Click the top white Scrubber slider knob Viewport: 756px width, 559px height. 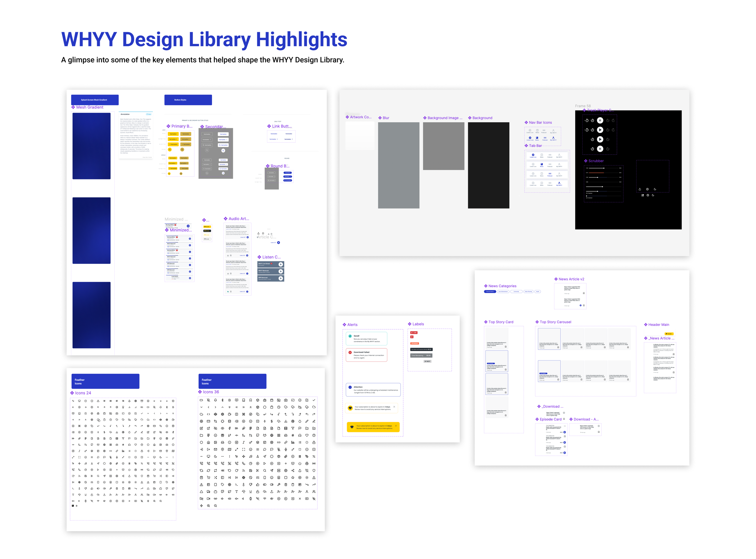(604, 168)
